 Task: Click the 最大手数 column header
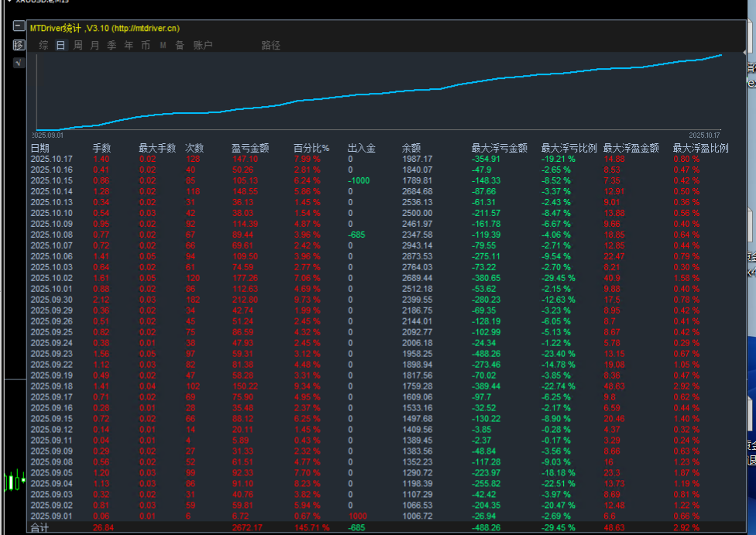[x=157, y=148]
